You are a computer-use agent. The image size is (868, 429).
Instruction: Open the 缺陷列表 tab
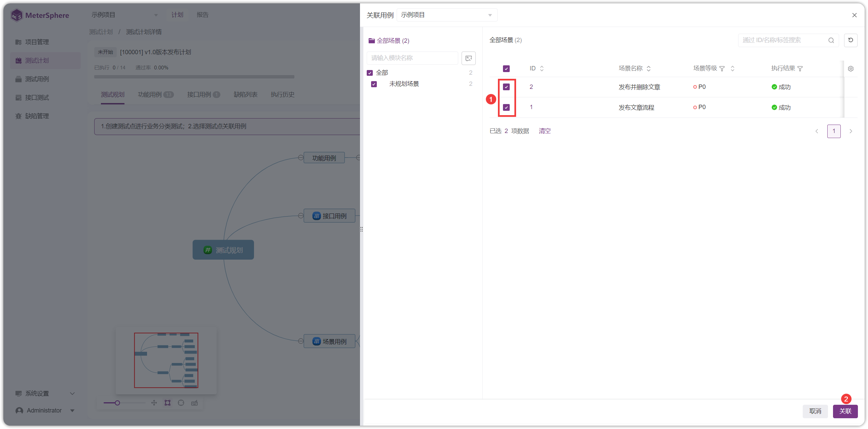click(x=245, y=94)
